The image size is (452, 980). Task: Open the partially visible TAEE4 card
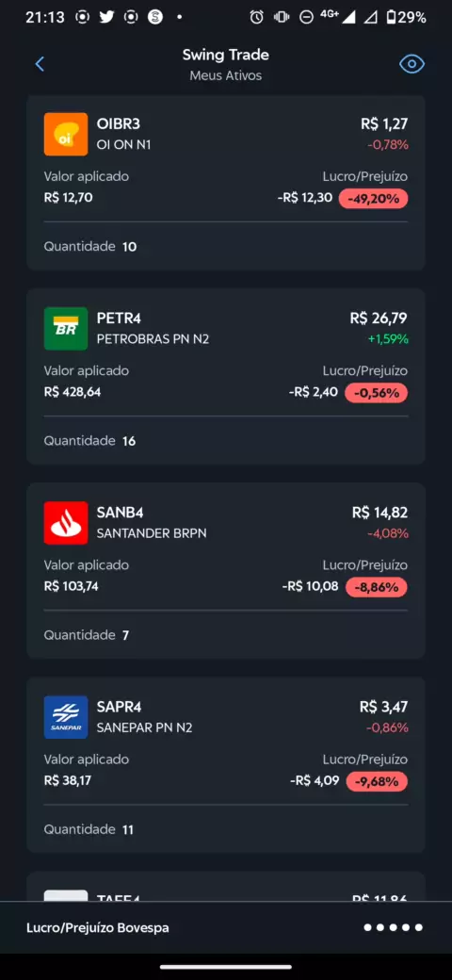coord(226,887)
